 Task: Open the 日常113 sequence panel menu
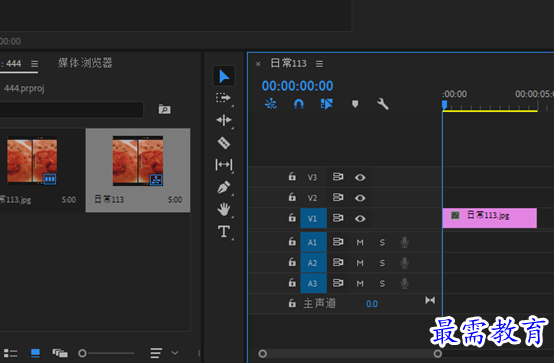319,64
